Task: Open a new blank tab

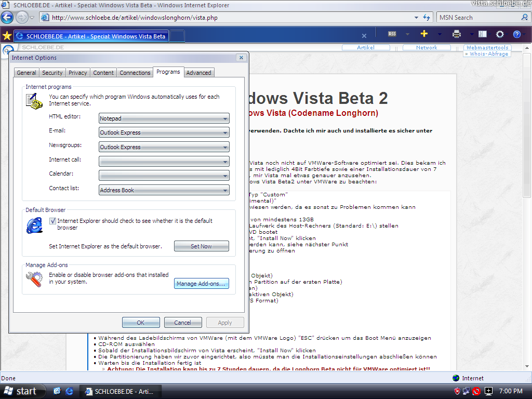Action: click(177, 36)
